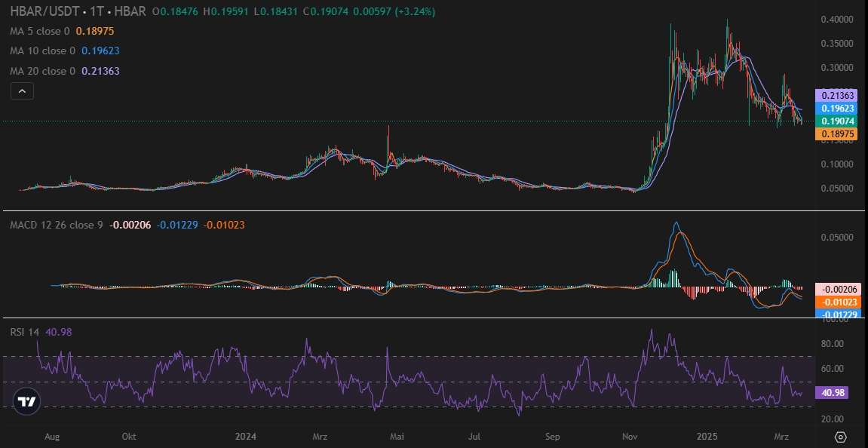Screen dimensions: 868x448
Task: Select the HBAR/USDT symbol title
Action: click(x=78, y=11)
